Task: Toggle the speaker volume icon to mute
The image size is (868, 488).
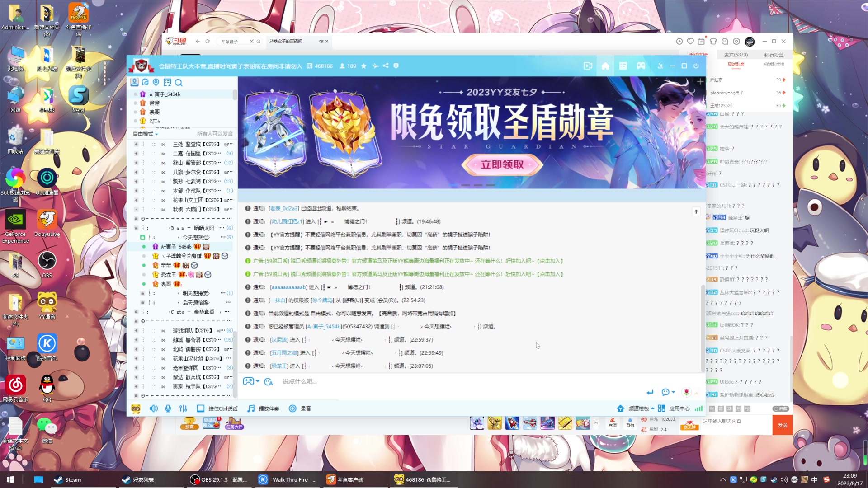Action: click(153, 408)
